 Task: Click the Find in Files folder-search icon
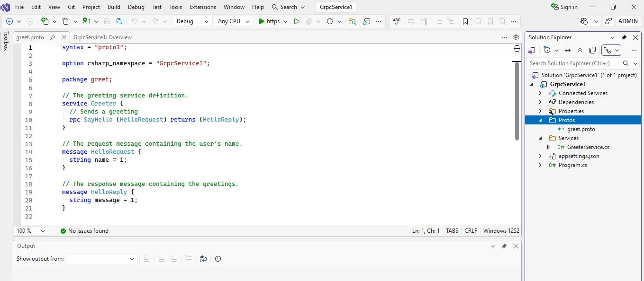[352, 21]
